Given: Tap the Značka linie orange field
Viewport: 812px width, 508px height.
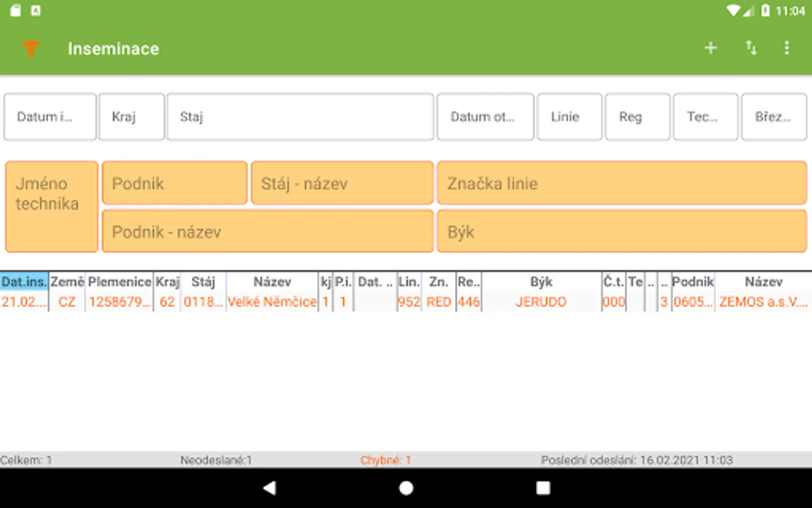Looking at the screenshot, I should pyautogui.click(x=622, y=183).
